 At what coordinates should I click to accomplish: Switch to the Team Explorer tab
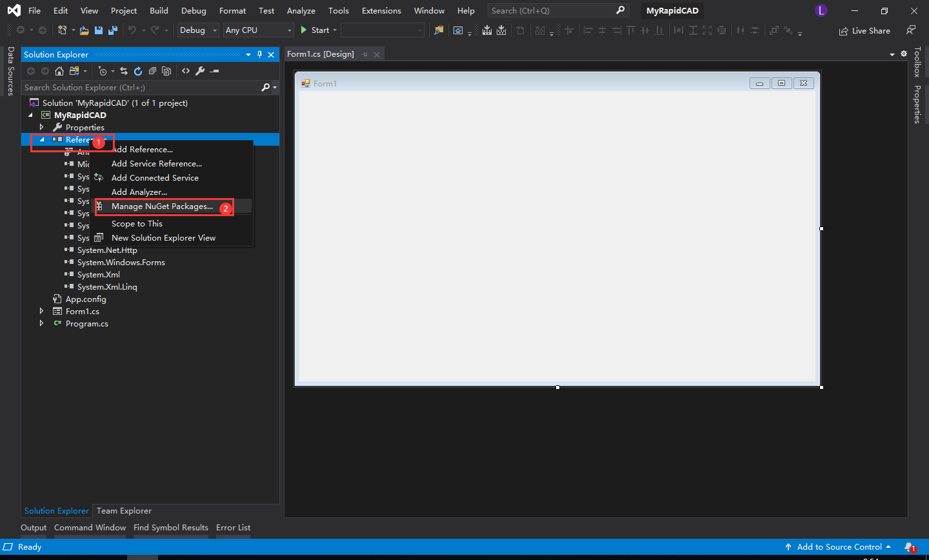click(x=124, y=511)
